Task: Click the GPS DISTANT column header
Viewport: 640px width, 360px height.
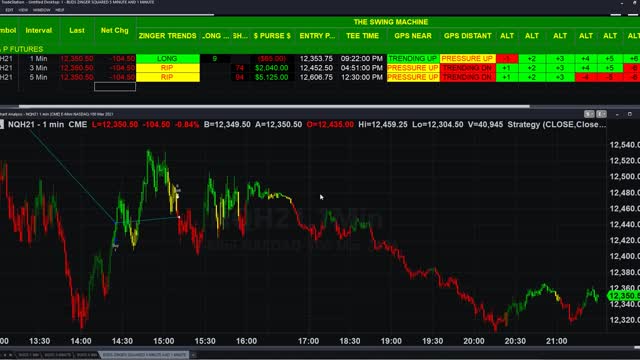Action: [x=467, y=36]
